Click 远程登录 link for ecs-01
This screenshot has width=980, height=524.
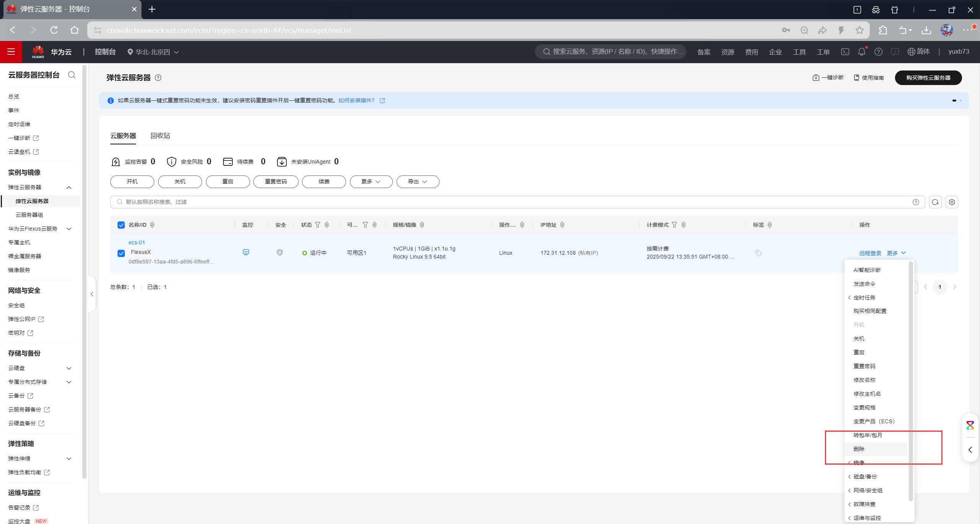870,253
